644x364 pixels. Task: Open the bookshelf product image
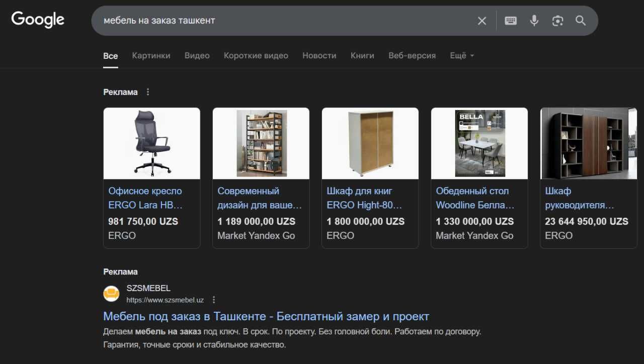click(261, 143)
